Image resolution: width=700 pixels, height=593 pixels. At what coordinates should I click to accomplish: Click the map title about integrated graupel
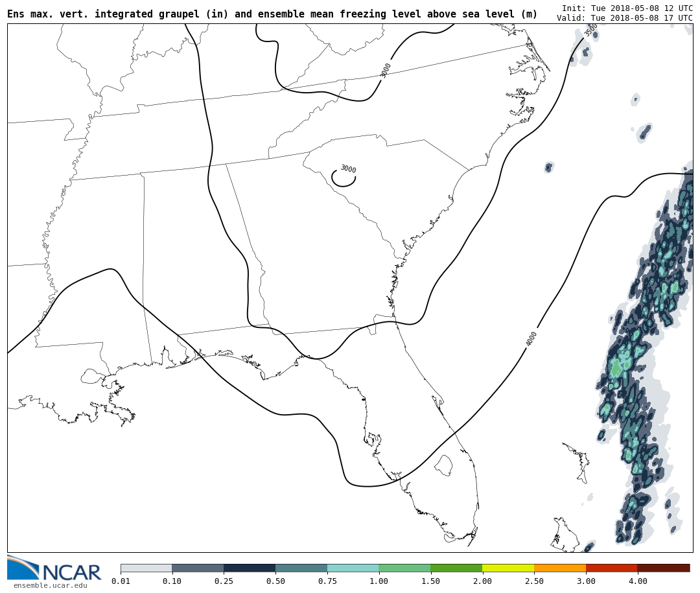tap(272, 14)
